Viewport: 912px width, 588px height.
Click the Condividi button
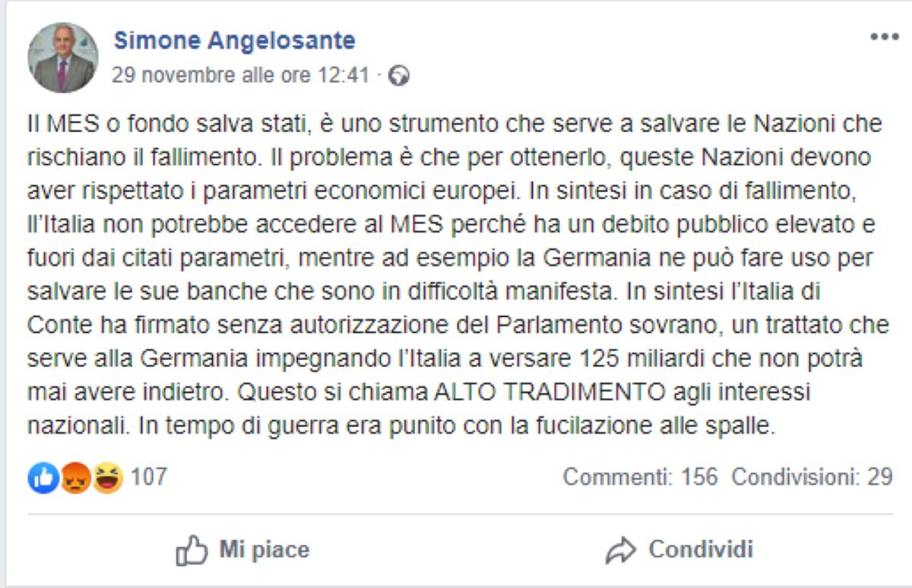click(698, 548)
